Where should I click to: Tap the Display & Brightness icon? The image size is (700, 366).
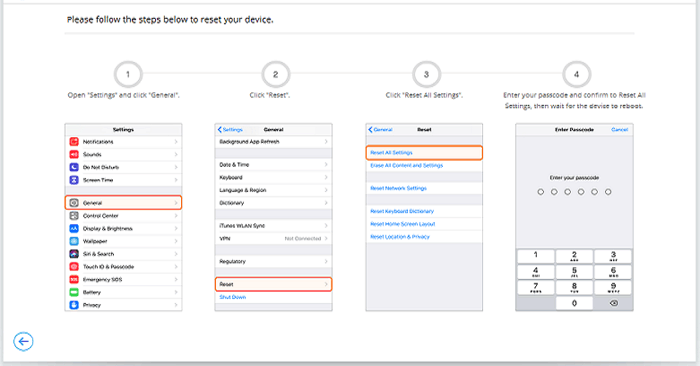pyautogui.click(x=74, y=228)
